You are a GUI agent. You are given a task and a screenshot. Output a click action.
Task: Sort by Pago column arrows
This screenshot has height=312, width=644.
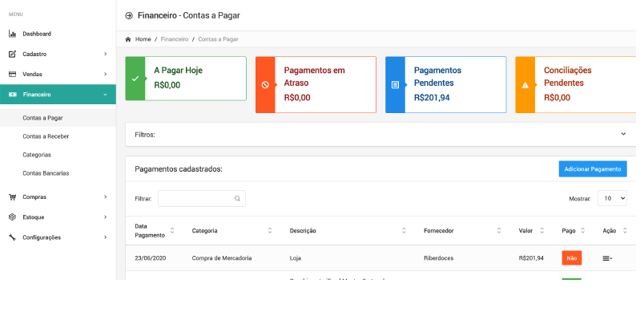pos(583,231)
